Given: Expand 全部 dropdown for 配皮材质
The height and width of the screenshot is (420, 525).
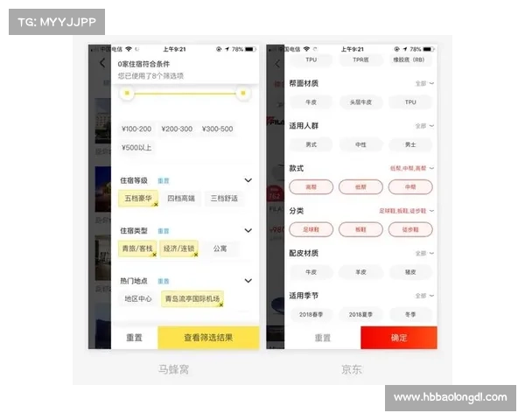Looking at the screenshot, I should click(x=424, y=253).
